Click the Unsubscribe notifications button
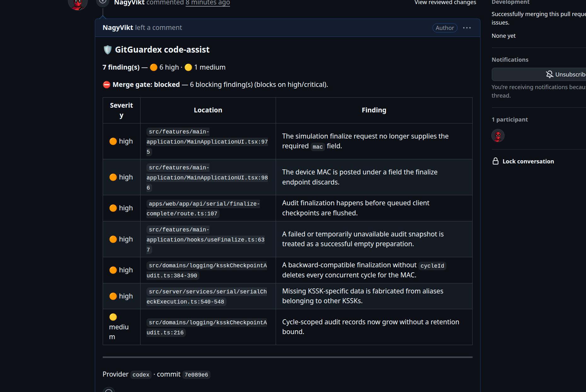The width and height of the screenshot is (586, 392). pyautogui.click(x=539, y=74)
